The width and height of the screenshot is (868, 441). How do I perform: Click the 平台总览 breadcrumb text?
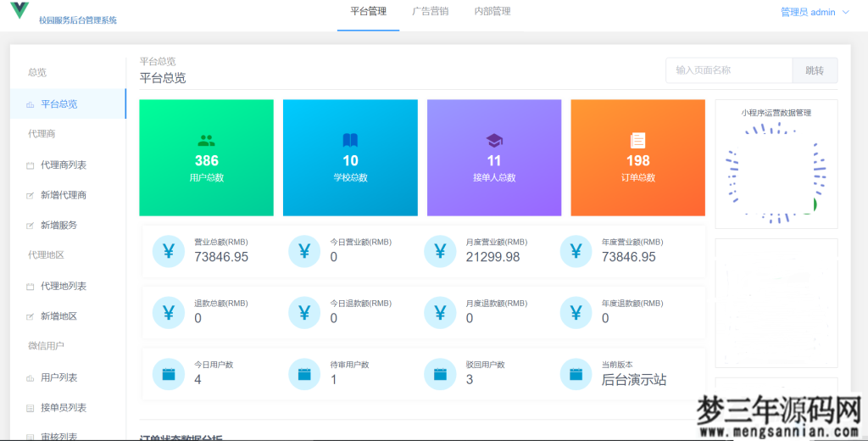pos(158,61)
